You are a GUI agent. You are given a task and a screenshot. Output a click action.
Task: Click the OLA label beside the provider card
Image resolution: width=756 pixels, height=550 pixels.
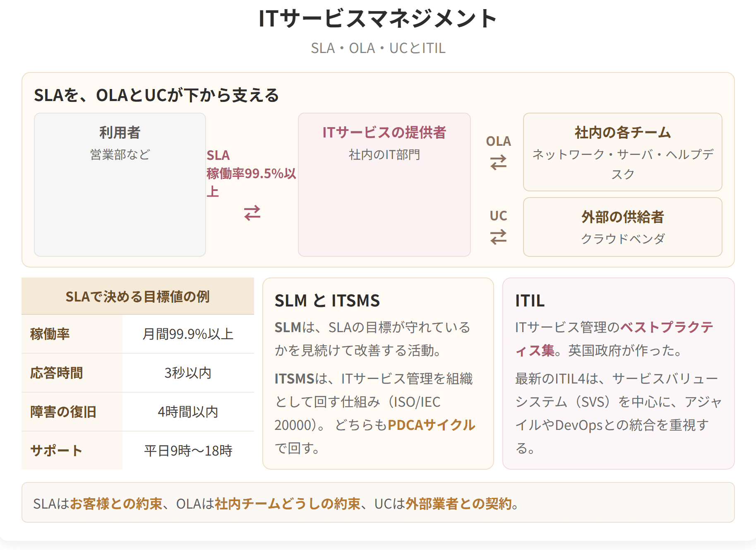(x=498, y=141)
